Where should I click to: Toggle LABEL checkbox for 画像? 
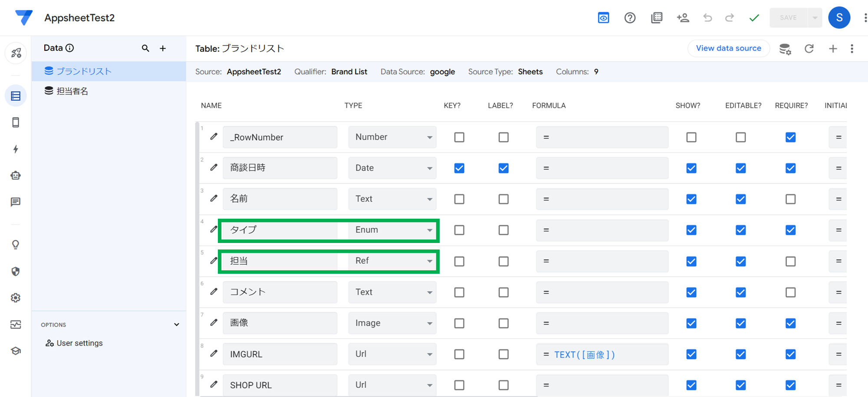[x=503, y=323]
